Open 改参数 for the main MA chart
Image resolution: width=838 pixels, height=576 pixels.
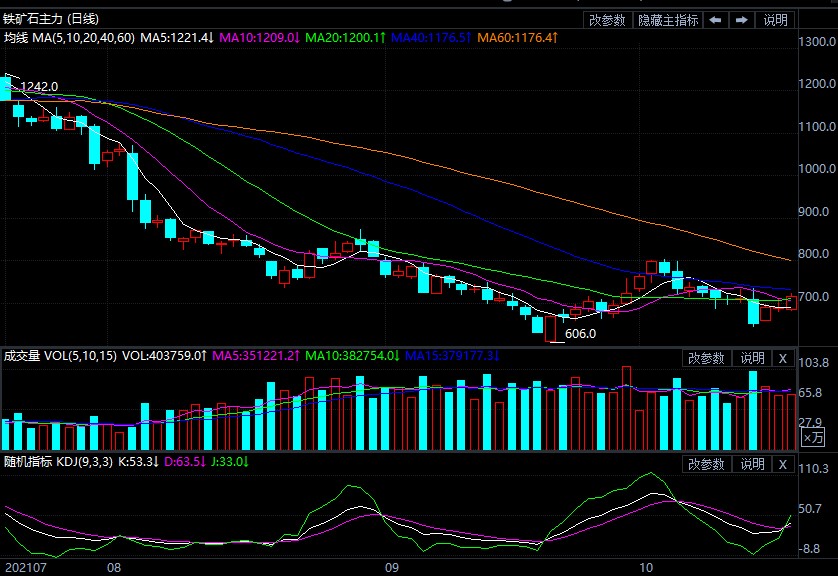point(607,20)
